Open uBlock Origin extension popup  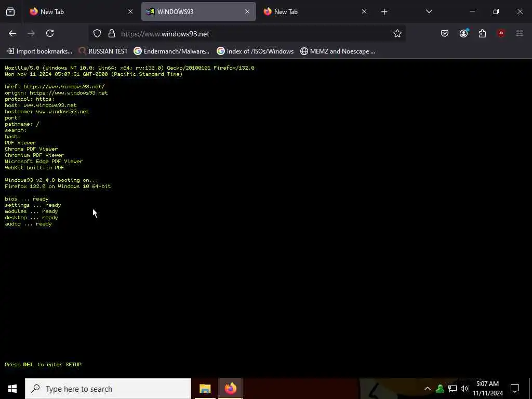coord(501,33)
